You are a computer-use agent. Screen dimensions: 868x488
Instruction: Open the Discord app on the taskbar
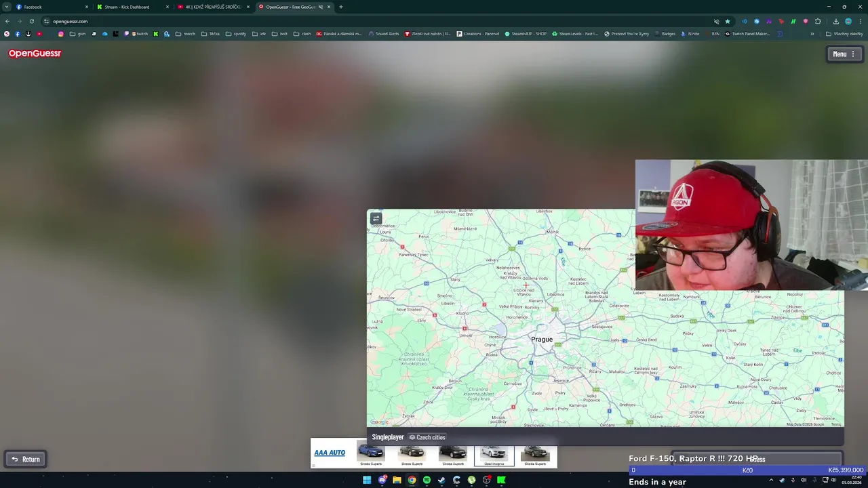click(x=382, y=480)
